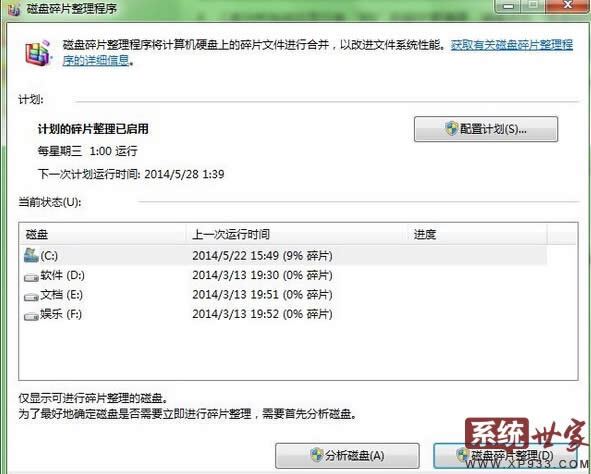The image size is (591, 474).
Task: Click the 娱乐 (F:) drive icon
Action: pyautogui.click(x=31, y=316)
